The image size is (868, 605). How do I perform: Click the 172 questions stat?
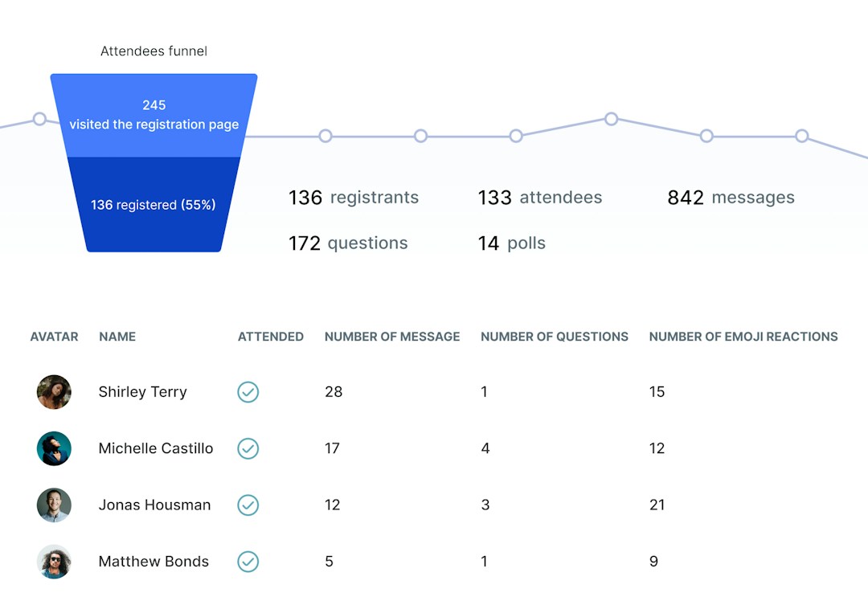(x=348, y=243)
